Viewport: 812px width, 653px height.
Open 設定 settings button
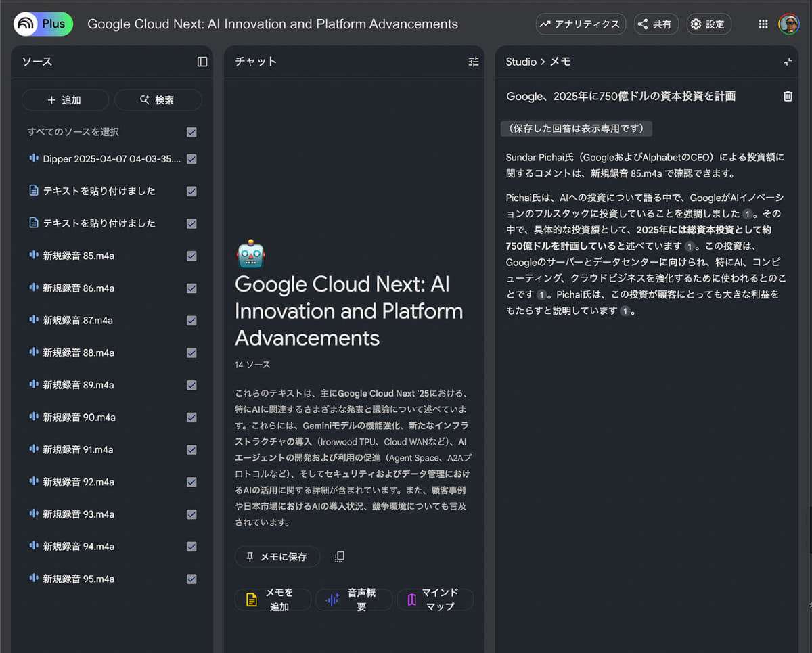(708, 24)
